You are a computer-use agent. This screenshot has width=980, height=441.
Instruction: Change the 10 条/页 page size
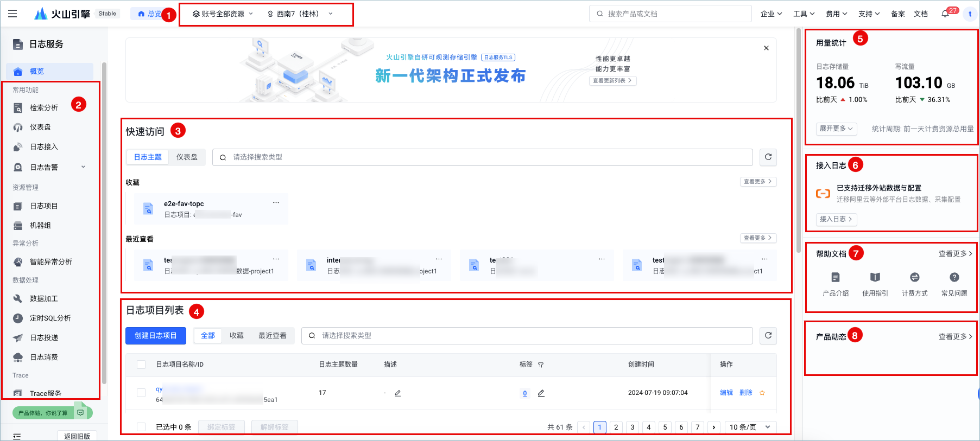click(x=750, y=427)
